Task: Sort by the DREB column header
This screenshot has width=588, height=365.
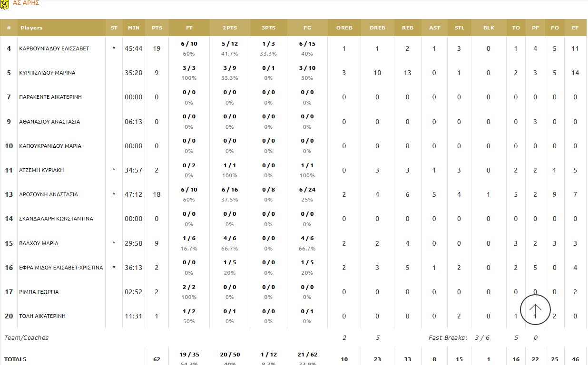Action: 378,28
